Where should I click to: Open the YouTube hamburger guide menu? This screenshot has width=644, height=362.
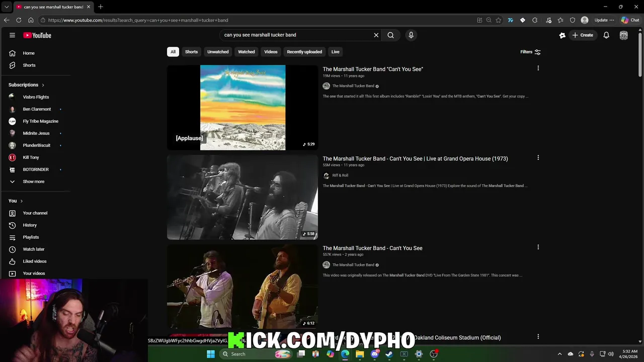(12, 35)
